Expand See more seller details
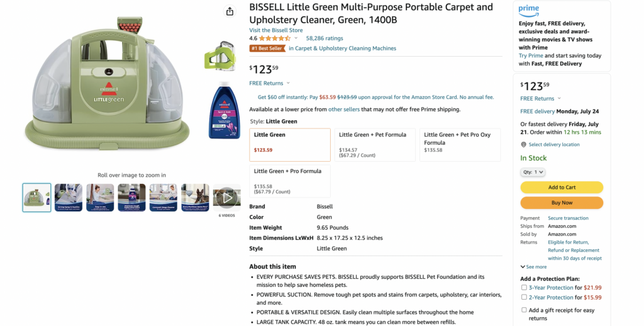This screenshot has height=326, width=644. tap(533, 267)
